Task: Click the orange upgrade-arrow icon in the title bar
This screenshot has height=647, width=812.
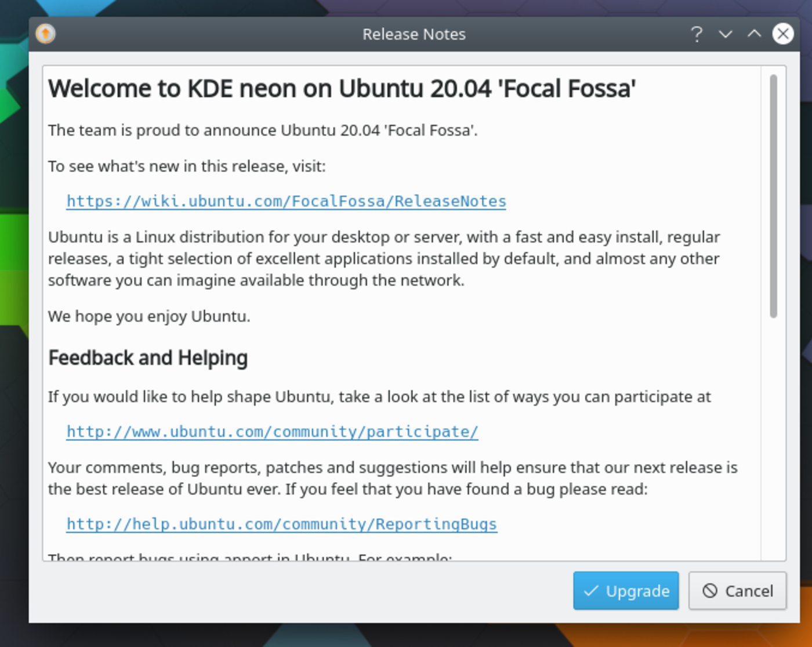Action: [x=45, y=34]
